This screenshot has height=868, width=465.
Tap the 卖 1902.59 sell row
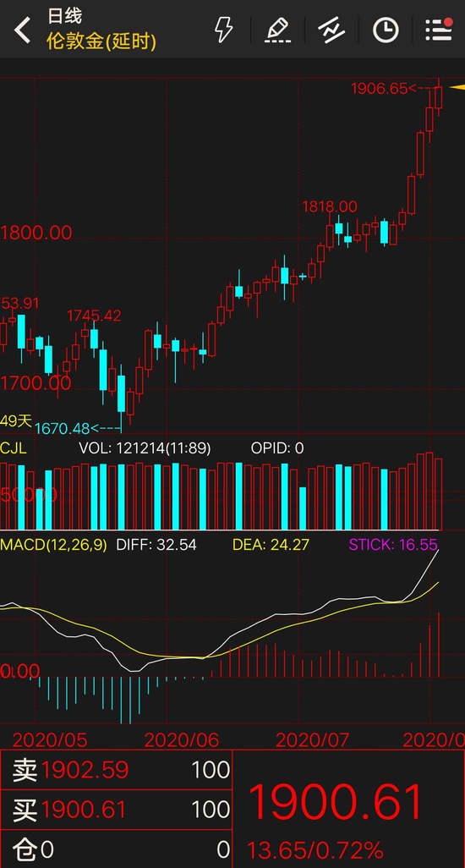click(x=116, y=770)
